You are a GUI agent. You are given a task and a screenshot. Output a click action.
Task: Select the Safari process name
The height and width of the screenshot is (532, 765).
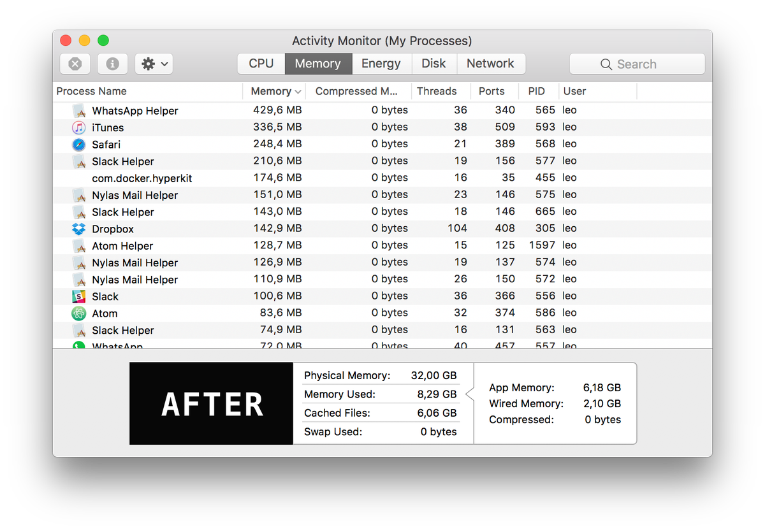tap(106, 145)
